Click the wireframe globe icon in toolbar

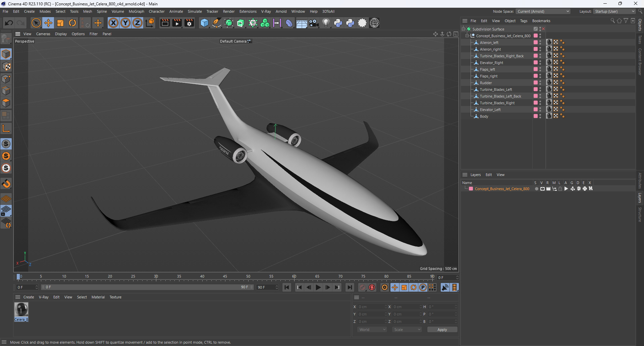[x=374, y=23]
